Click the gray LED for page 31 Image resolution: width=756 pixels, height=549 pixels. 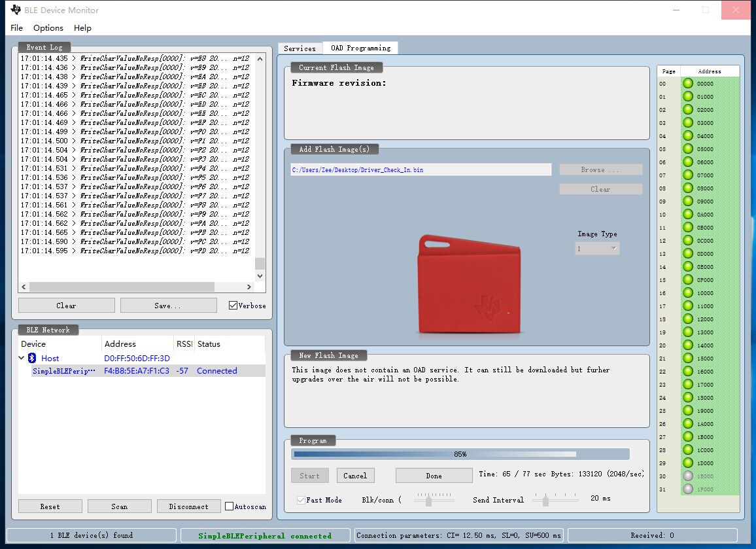[688, 489]
